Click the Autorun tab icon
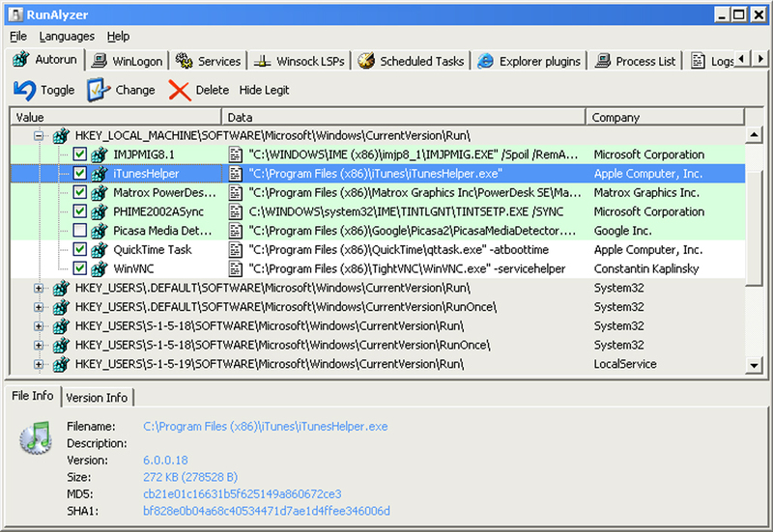 pos(20,60)
